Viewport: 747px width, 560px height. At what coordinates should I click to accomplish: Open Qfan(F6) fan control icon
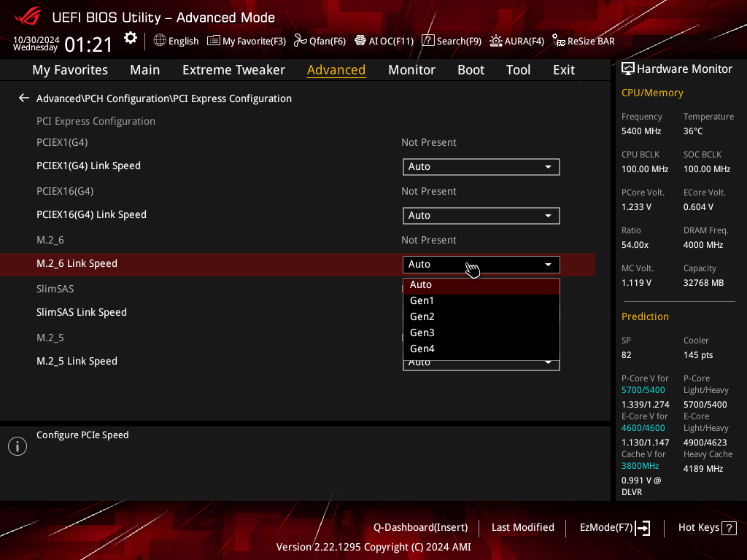300,41
